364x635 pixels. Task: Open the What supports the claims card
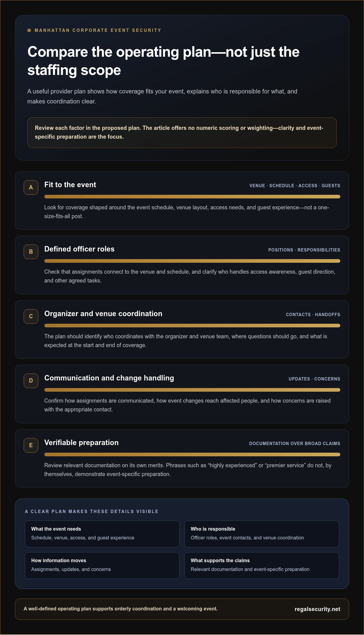point(262,566)
